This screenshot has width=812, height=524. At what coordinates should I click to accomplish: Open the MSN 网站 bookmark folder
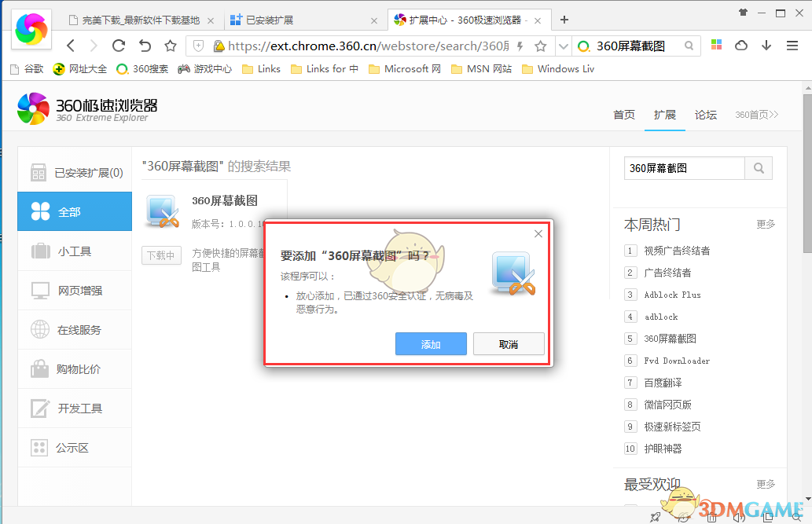tap(482, 69)
